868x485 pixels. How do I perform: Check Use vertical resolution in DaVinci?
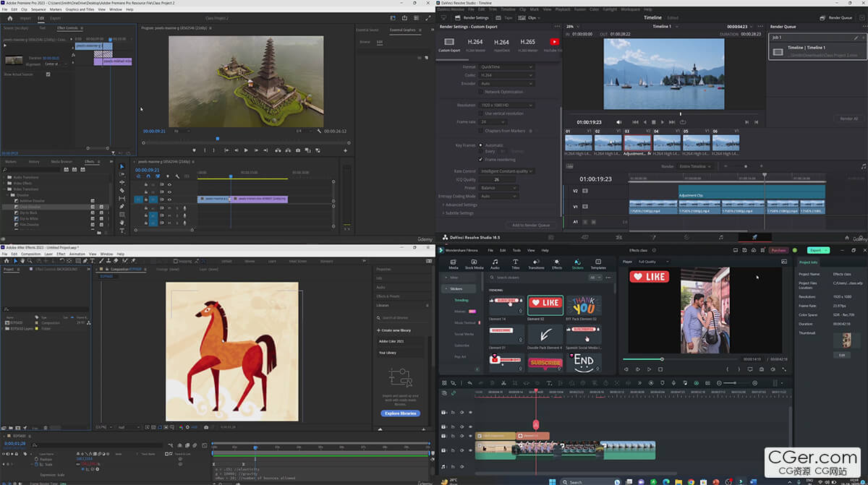coord(480,113)
